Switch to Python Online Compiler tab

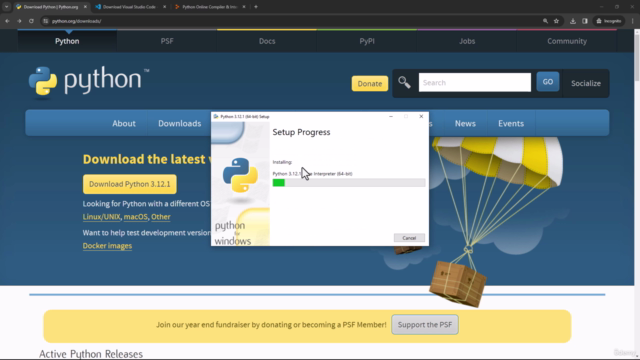point(209,7)
